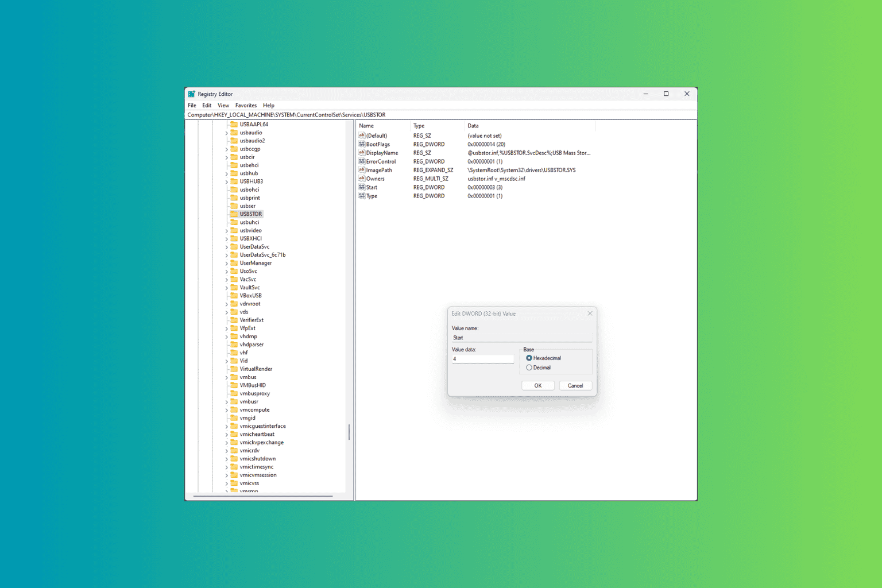Viewport: 882px width, 588px height.
Task: Expand the usbaudio key
Action: (227, 133)
